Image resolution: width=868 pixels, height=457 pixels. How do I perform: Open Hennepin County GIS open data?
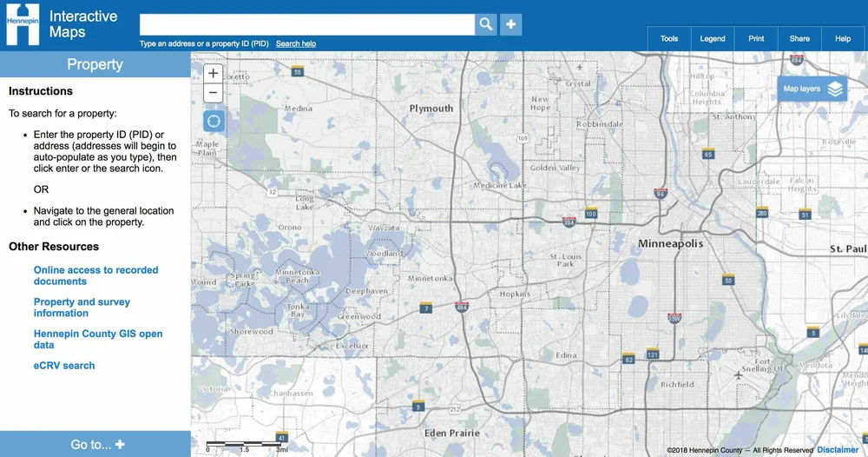click(x=98, y=339)
